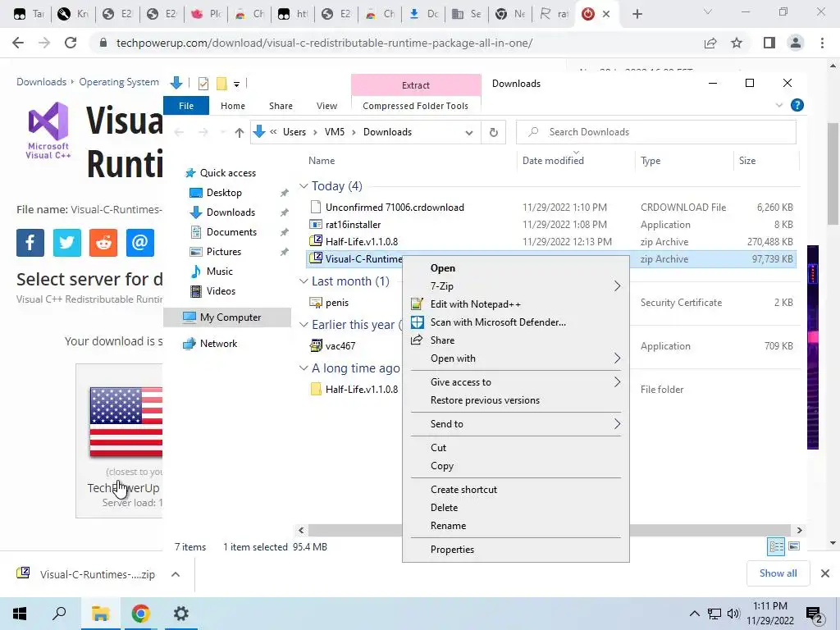The width and height of the screenshot is (840, 630).
Task: Open the Share ribbon tab
Action: pyautogui.click(x=281, y=106)
